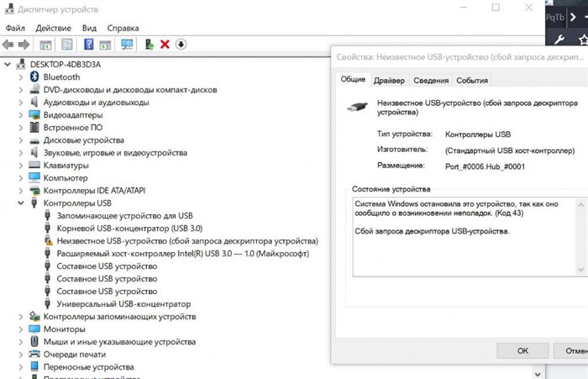
Task: Click the Disable device down-arrow icon
Action: 181,45
